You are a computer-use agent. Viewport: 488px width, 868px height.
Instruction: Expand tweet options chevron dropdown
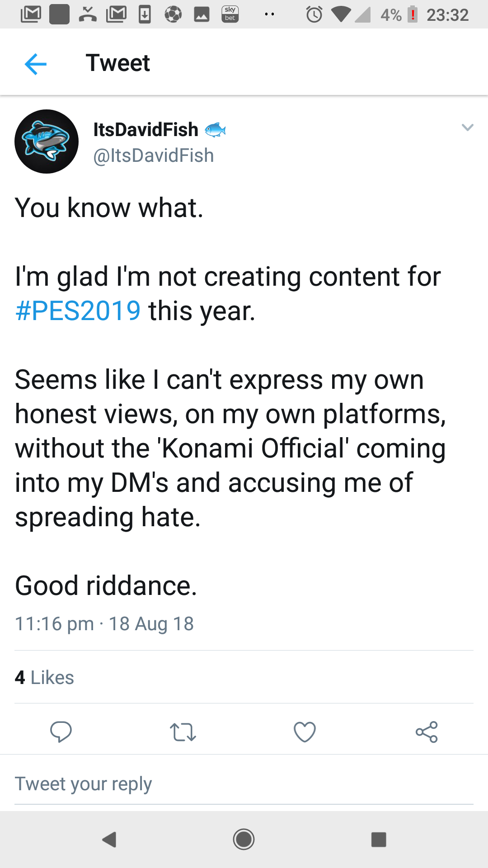pyautogui.click(x=467, y=127)
